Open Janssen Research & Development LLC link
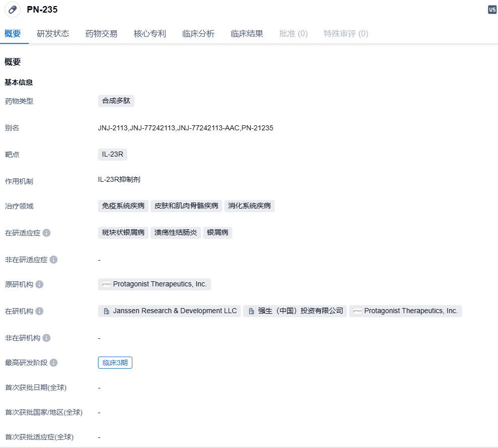The width and height of the screenshot is (498, 448). tap(169, 311)
